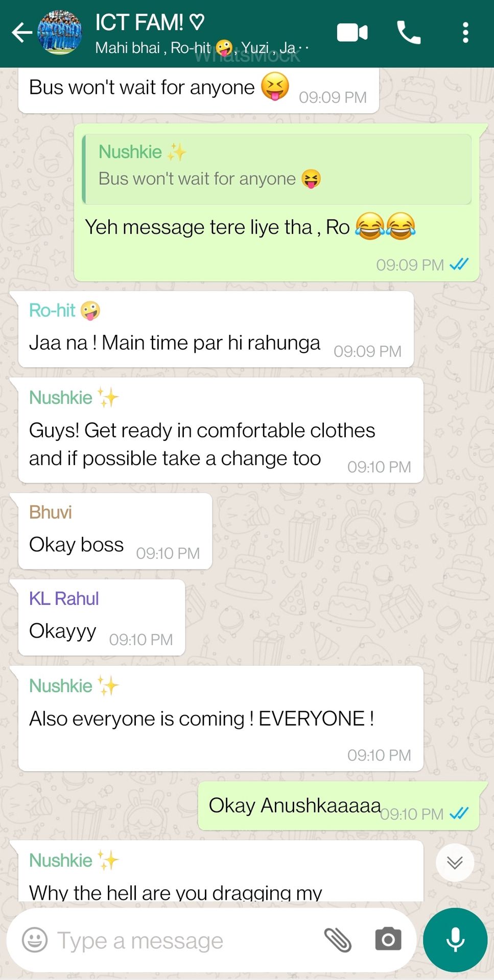Open the camera from message bar
This screenshot has height=980, width=494.
click(388, 940)
